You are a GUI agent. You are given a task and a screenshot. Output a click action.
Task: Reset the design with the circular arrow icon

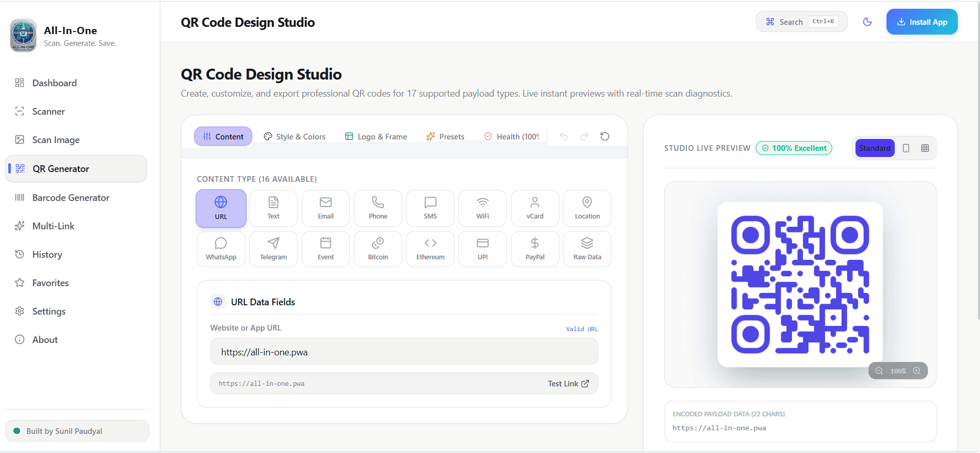(x=605, y=136)
